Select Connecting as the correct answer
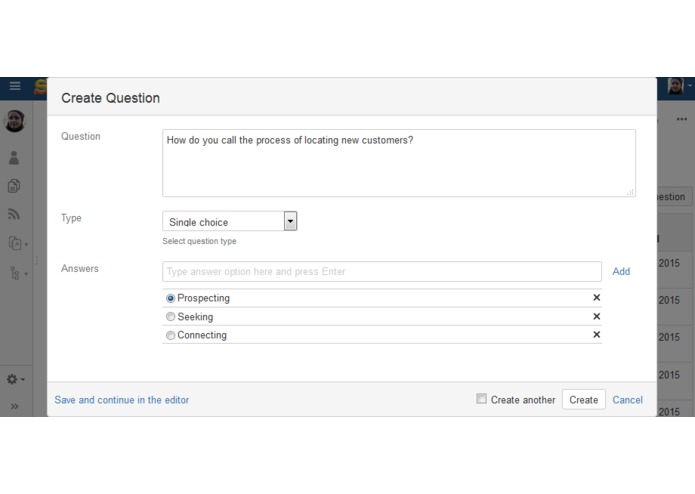Screen dimensions: 695x494 tap(171, 335)
